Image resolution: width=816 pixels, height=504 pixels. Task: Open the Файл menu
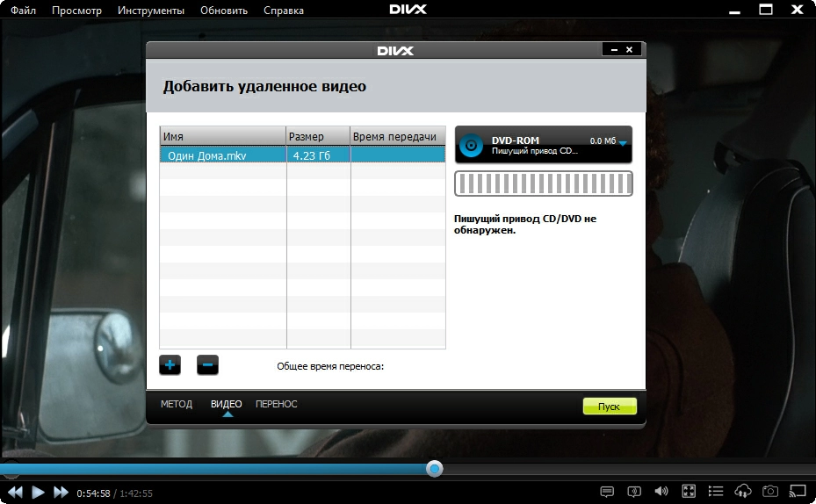[x=24, y=11]
